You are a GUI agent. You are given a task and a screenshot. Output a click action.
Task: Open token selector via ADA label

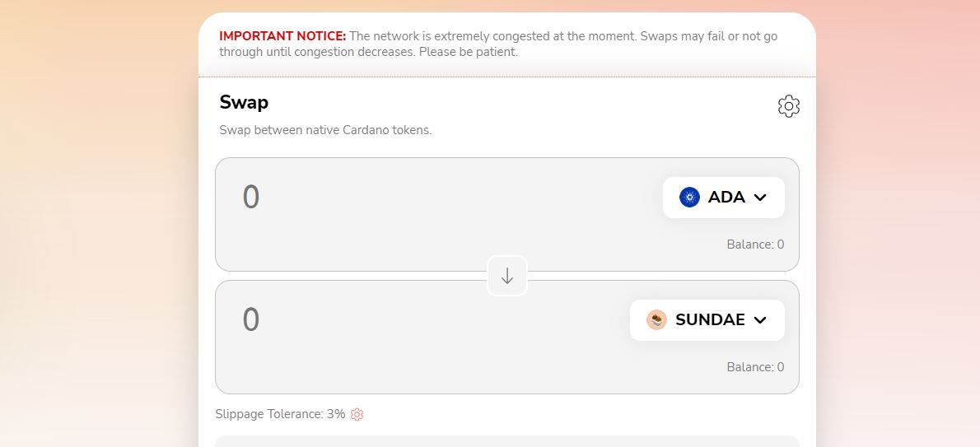pyautogui.click(x=726, y=198)
